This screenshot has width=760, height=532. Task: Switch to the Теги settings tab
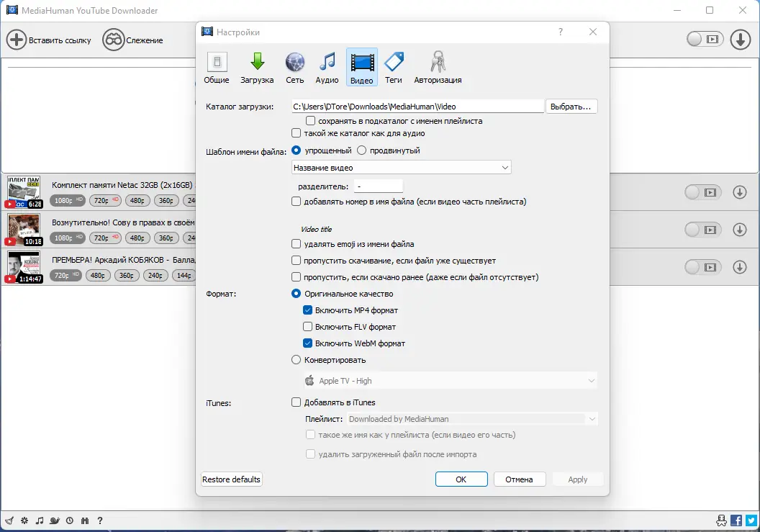pyautogui.click(x=394, y=68)
